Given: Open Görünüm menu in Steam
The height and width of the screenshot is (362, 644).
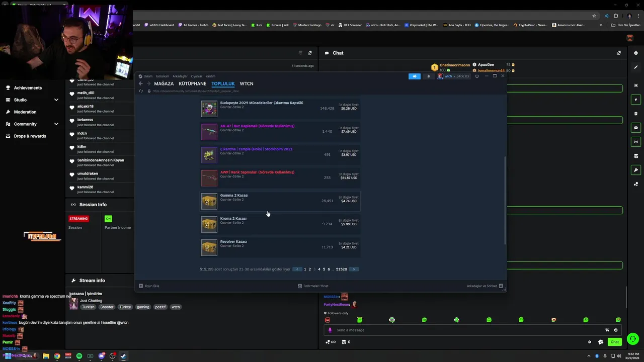Looking at the screenshot, I should [163, 76].
